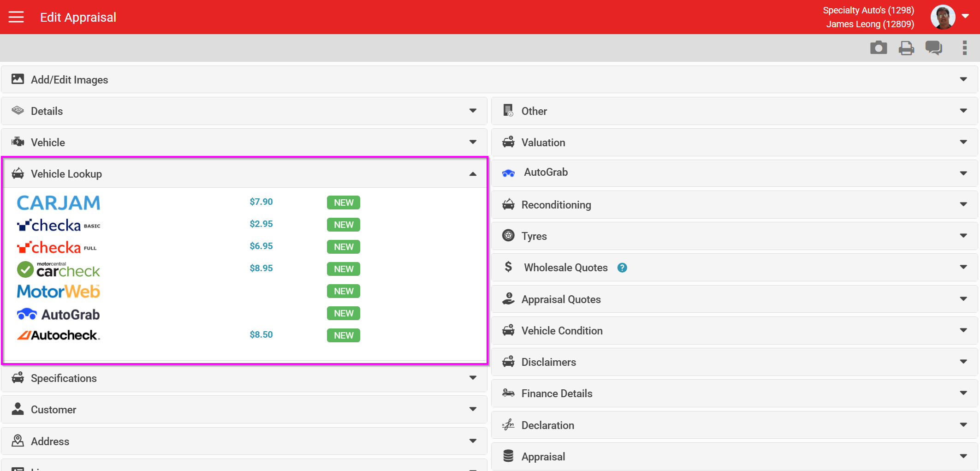Click the Vehicle Lookup car icon
Image resolution: width=980 pixels, height=471 pixels.
click(18, 173)
